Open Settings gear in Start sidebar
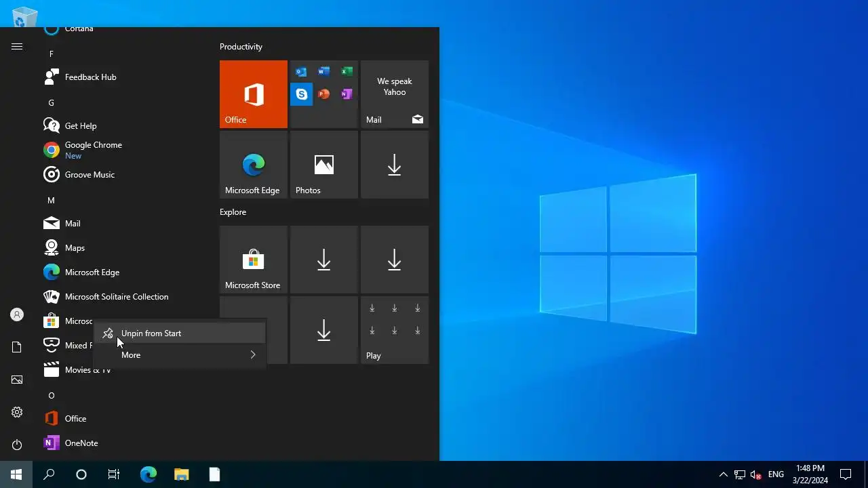Image resolution: width=868 pixels, height=488 pixels. pyautogui.click(x=17, y=412)
